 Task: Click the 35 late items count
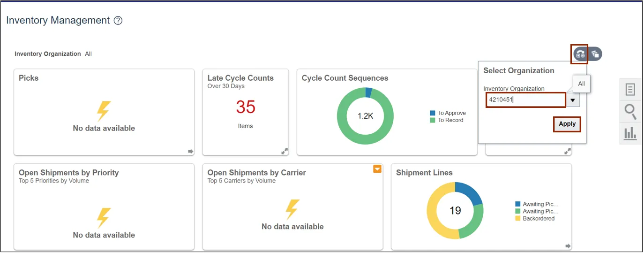pyautogui.click(x=246, y=107)
